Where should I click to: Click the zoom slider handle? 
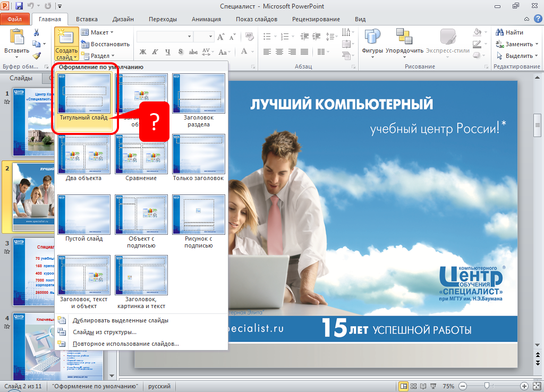[487, 386]
